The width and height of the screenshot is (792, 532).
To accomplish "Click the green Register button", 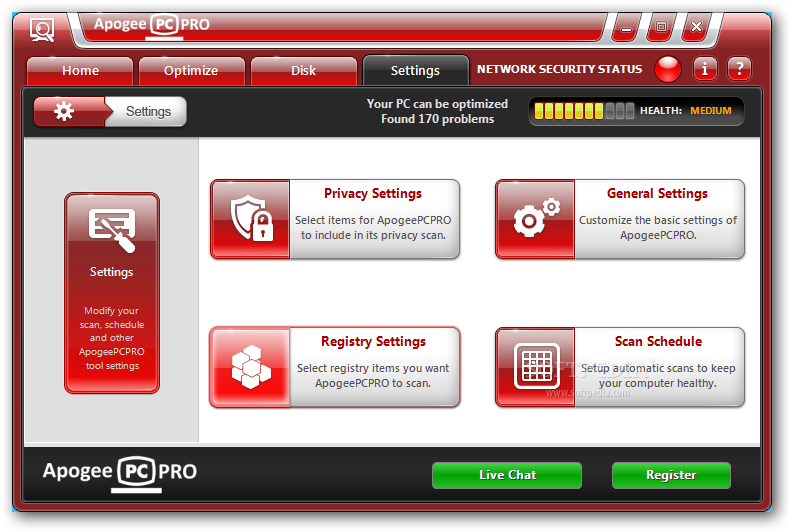I will (671, 475).
